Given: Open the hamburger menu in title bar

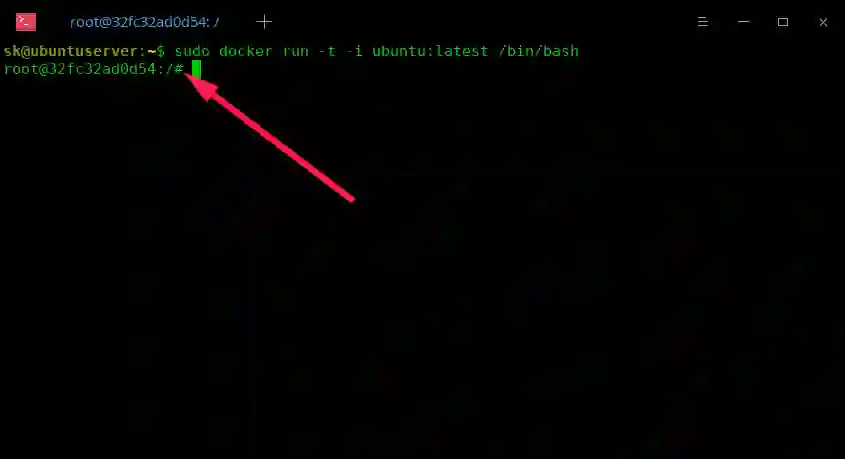Looking at the screenshot, I should tap(703, 22).
